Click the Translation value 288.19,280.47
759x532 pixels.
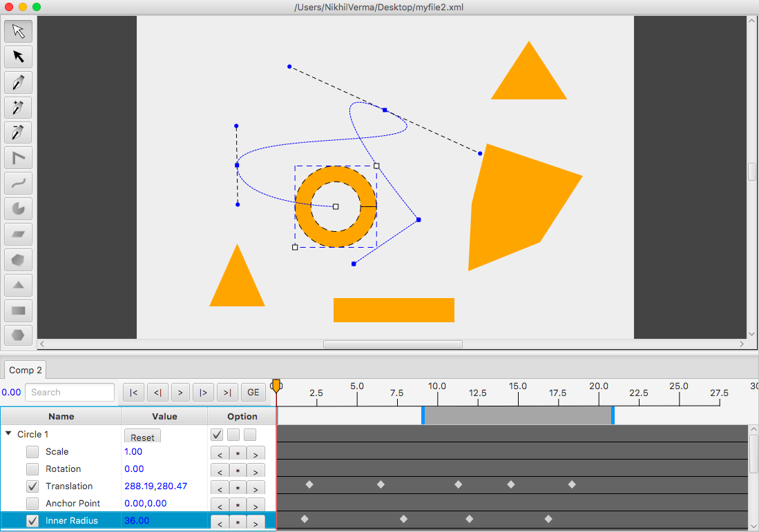pos(155,486)
